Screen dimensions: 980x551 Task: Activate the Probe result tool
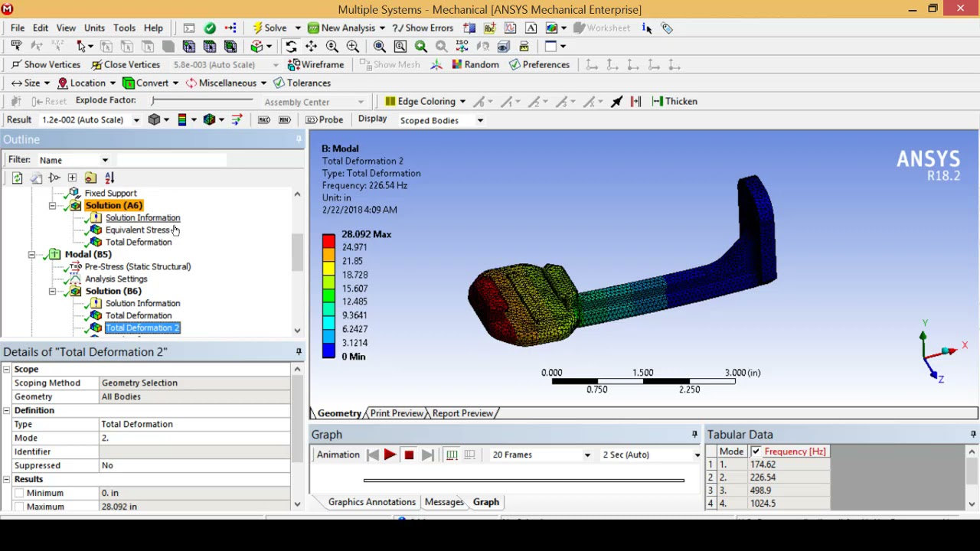(324, 119)
